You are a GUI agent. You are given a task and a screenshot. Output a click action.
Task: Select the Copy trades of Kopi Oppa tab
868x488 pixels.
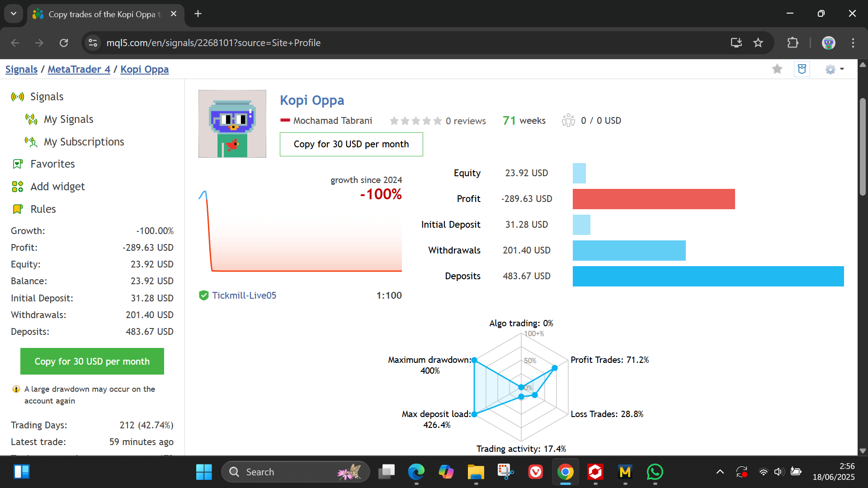(x=105, y=14)
